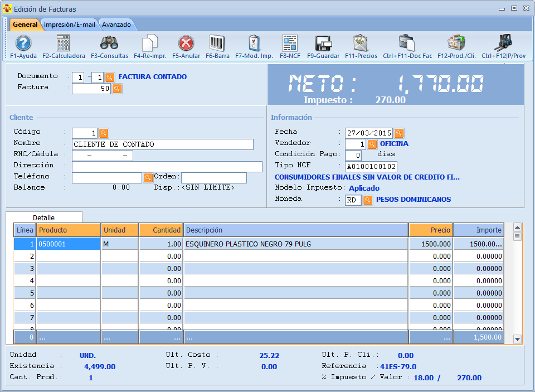Open the lookup next to Factura number
This screenshot has height=392, width=535.
coord(117,89)
